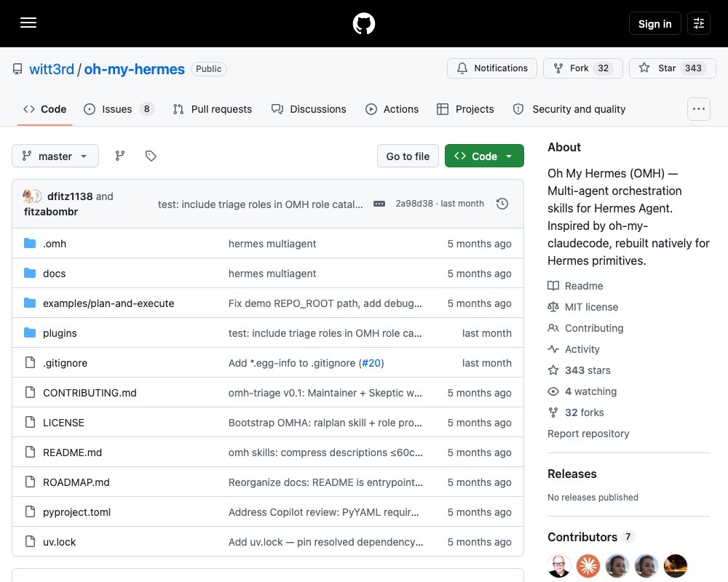Open 'hermes multiagent' commit for docs
The height and width of the screenshot is (582, 728).
click(x=272, y=274)
